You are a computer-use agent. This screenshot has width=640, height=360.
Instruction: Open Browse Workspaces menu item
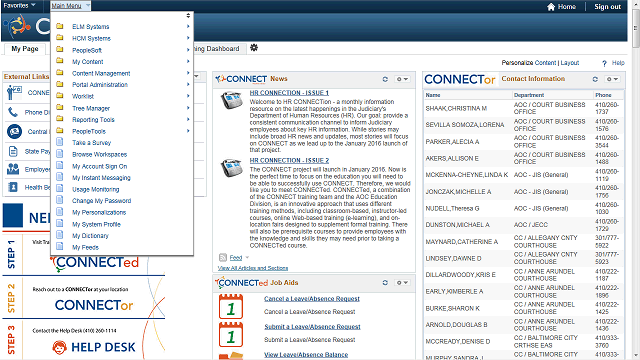(100, 154)
